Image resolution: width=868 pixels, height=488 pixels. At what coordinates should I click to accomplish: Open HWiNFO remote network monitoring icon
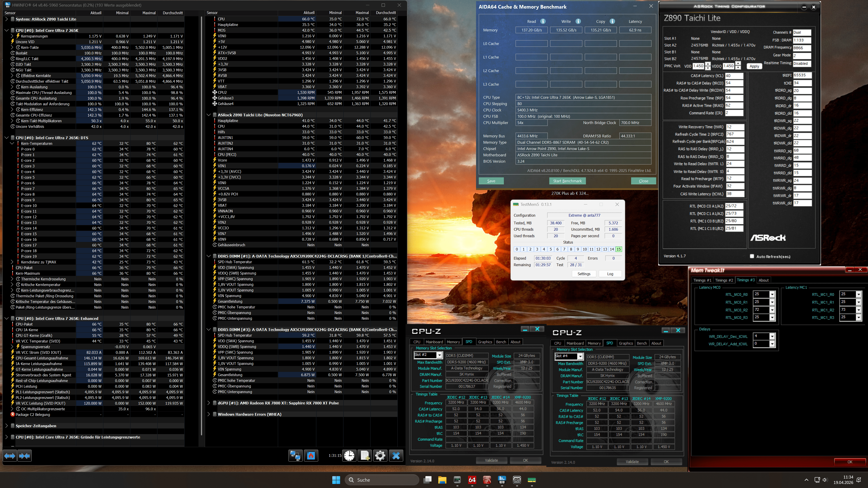click(295, 456)
